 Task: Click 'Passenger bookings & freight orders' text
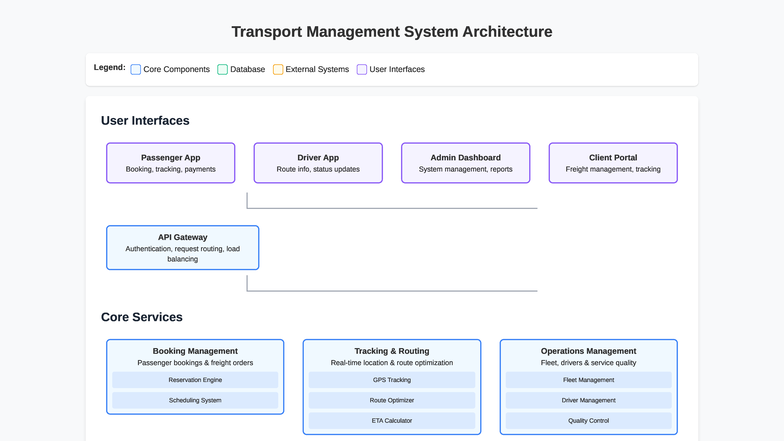195,363
